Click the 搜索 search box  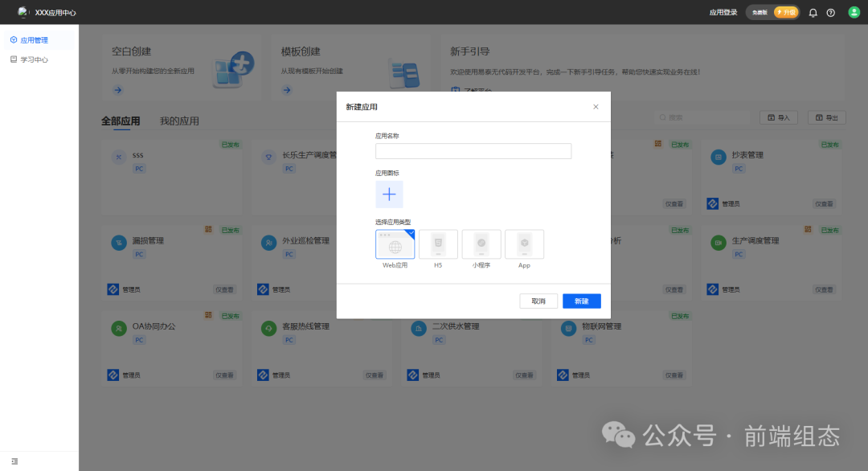click(702, 117)
